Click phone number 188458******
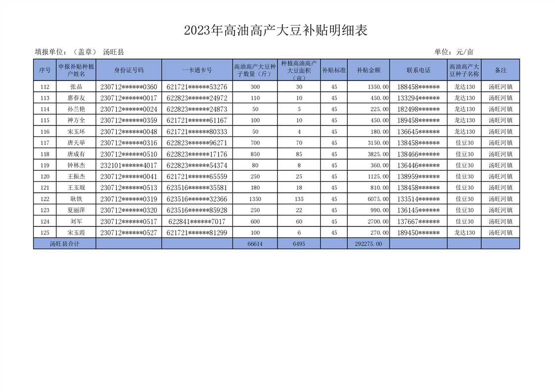The image size is (555, 392). 418,87
